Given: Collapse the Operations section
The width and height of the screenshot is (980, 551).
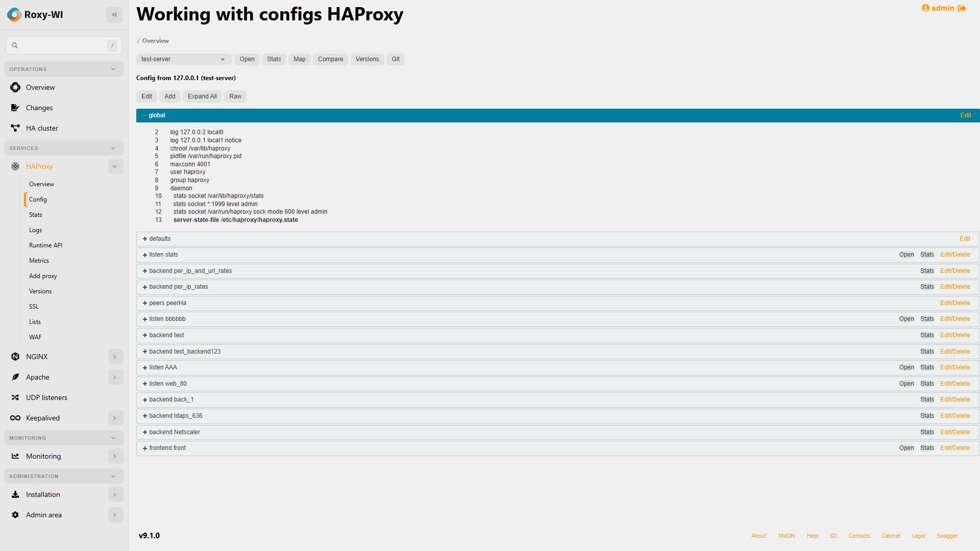Looking at the screenshot, I should (x=113, y=69).
